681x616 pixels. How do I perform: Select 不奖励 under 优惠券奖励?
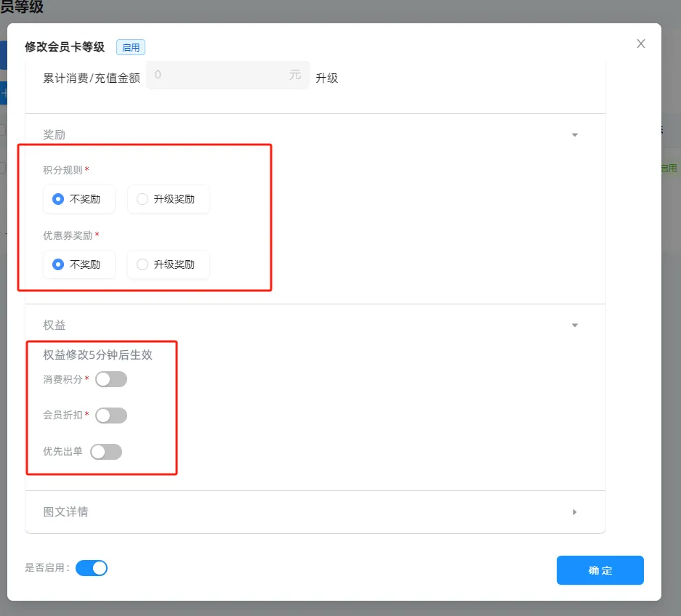coord(59,264)
